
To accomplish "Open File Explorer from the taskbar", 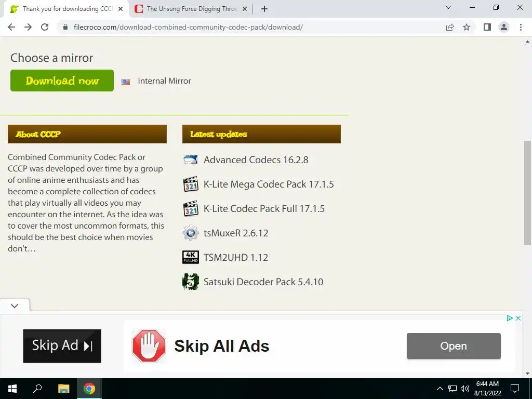I will click(x=63, y=389).
